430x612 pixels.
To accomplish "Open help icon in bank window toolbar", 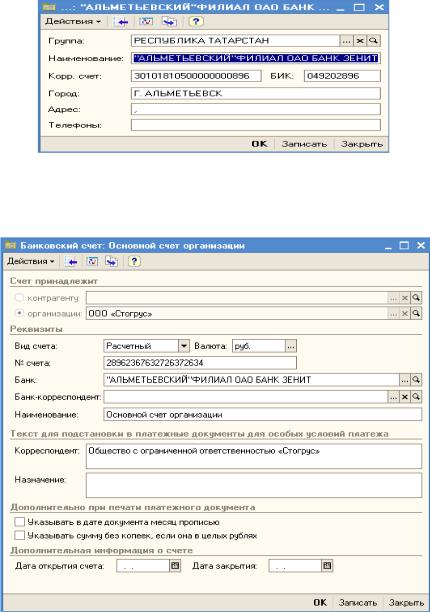I will pyautogui.click(x=195, y=21).
